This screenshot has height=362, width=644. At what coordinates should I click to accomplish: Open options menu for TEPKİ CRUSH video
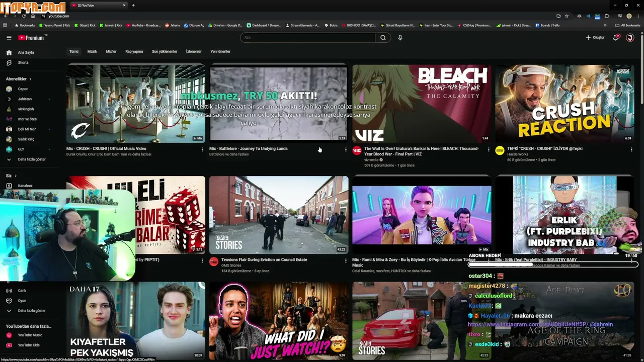point(631,149)
